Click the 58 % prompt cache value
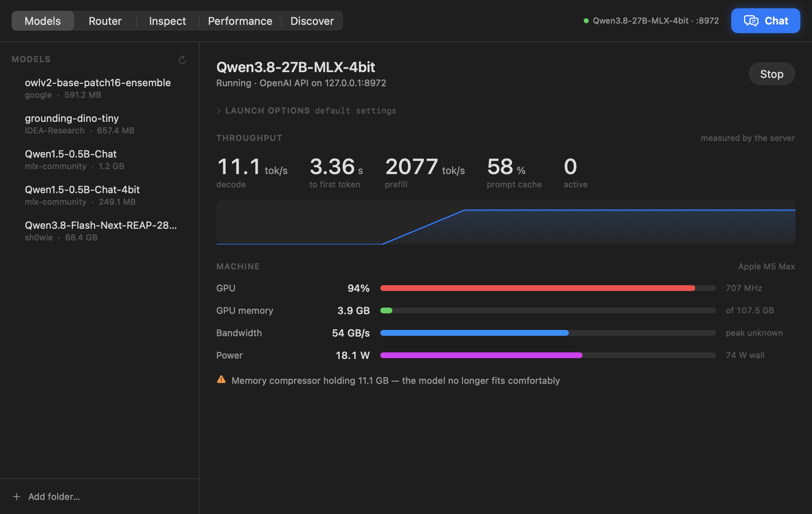 506,167
